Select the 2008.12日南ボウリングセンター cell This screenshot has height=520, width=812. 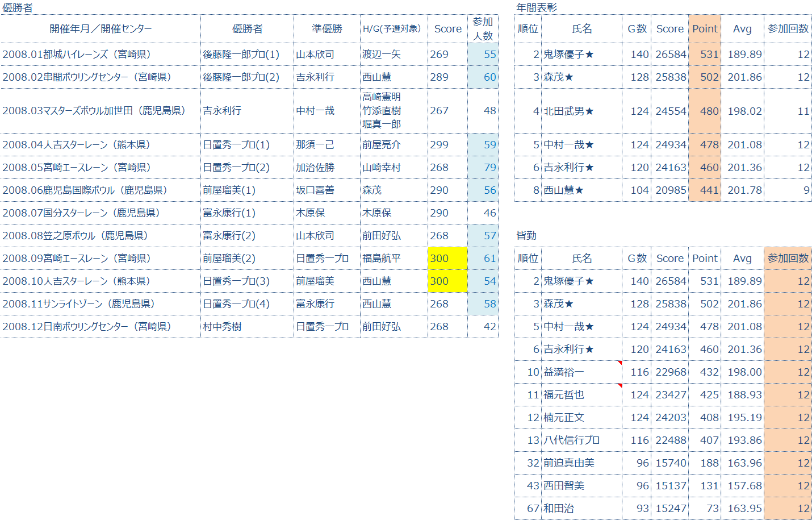101,326
